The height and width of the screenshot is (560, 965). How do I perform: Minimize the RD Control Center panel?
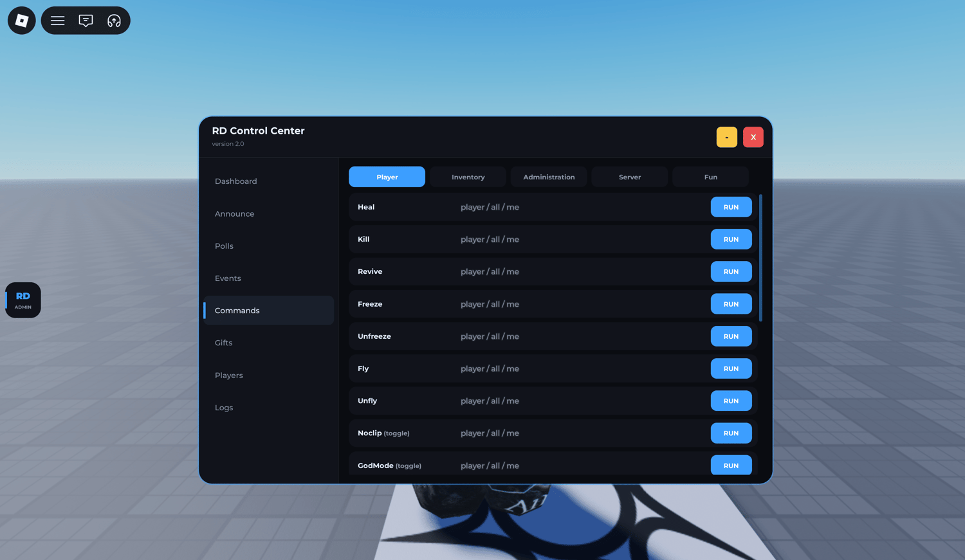tap(726, 137)
